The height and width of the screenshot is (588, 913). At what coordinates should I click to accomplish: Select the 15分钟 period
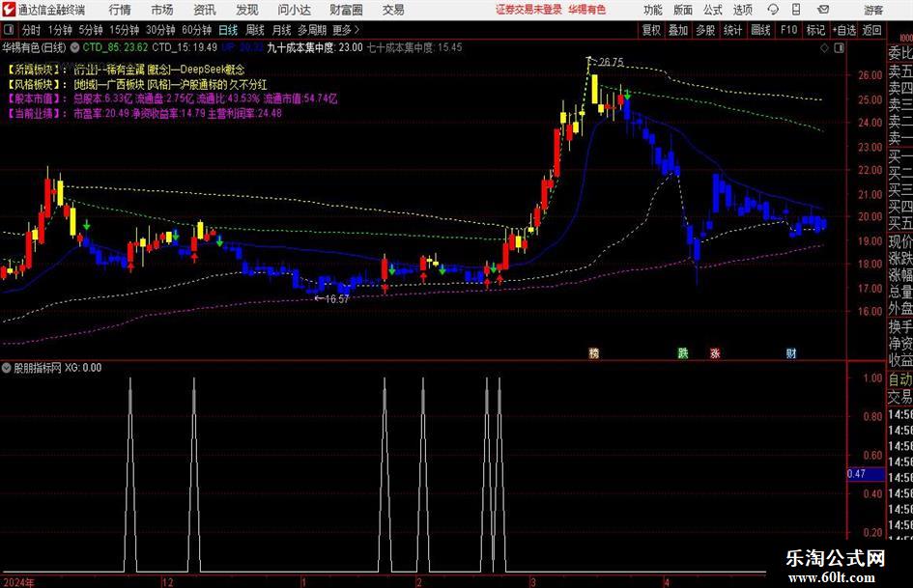click(x=124, y=30)
